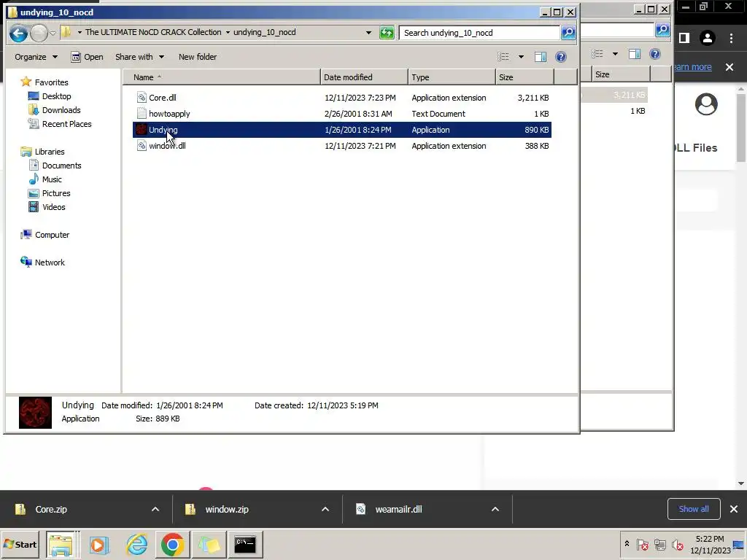
Task: Click Action Center flag tray icon
Action: click(x=643, y=544)
